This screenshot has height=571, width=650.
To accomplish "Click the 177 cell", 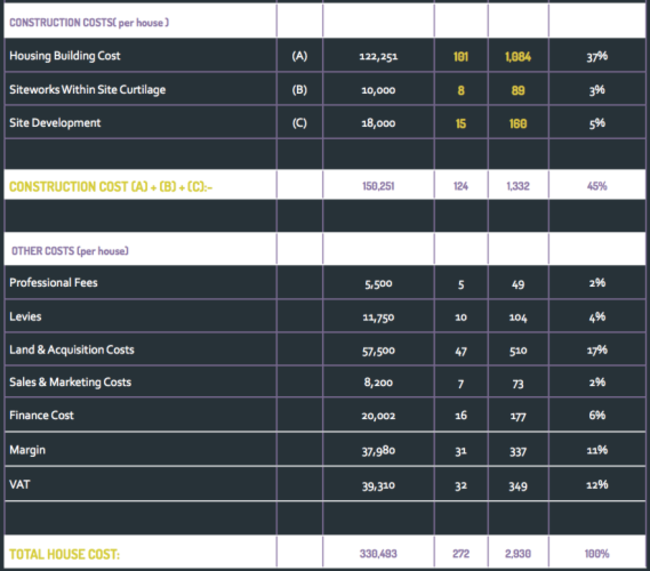I will 518,416.
